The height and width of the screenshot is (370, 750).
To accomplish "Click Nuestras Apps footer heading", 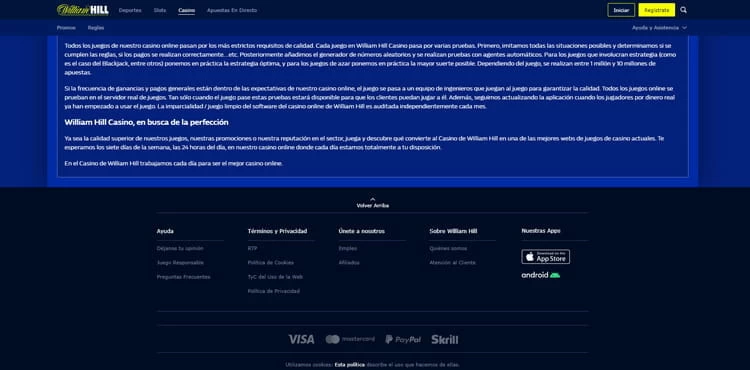I will click(541, 231).
